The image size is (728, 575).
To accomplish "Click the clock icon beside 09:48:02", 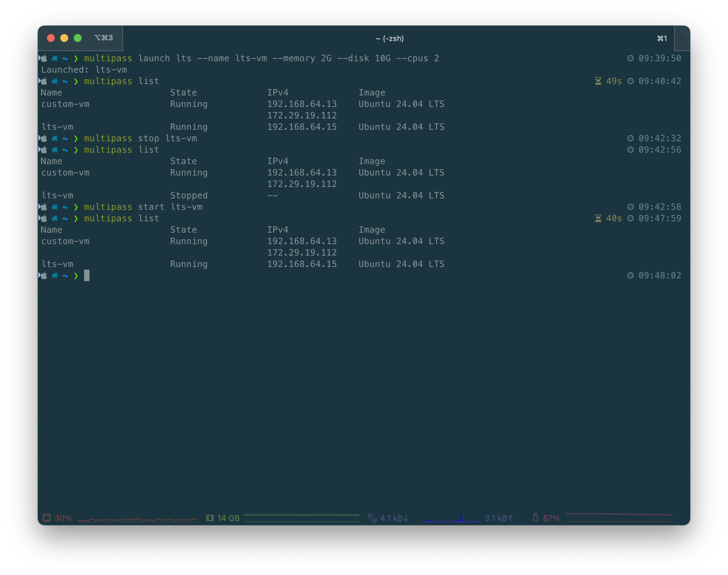I will (x=630, y=275).
